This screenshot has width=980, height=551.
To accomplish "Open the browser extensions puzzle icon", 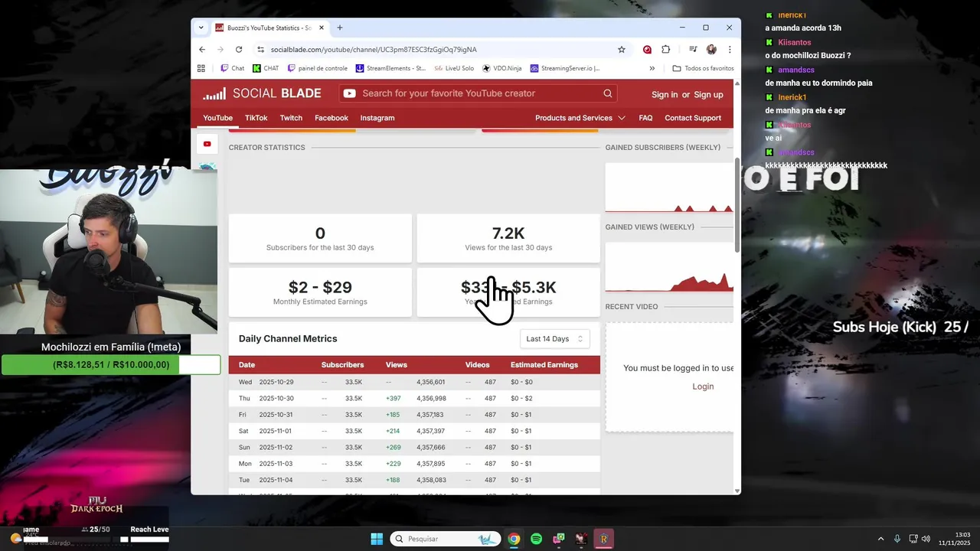I will tap(666, 49).
